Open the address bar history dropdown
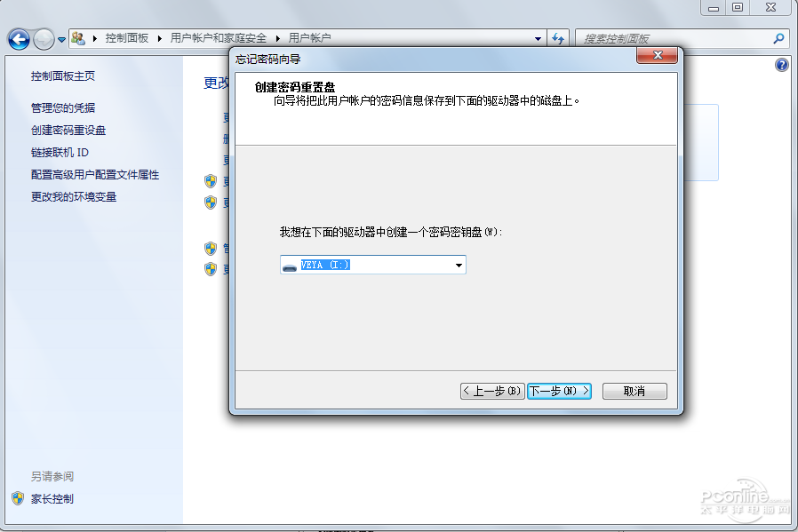This screenshot has width=798, height=532. [538, 39]
